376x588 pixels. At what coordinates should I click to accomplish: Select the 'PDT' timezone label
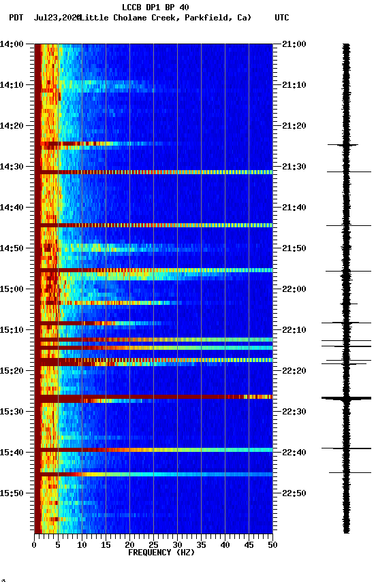16,18
